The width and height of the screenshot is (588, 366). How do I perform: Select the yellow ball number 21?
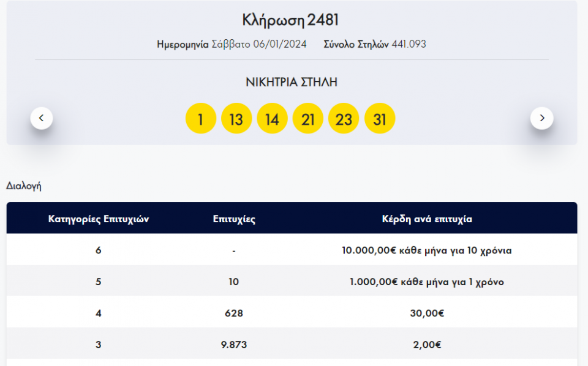click(308, 119)
